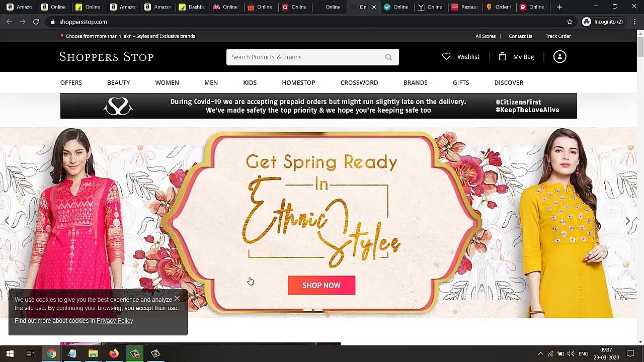This screenshot has height=362, width=644.
Task: Open the Wishlist heart icon
Action: pyautogui.click(x=446, y=57)
